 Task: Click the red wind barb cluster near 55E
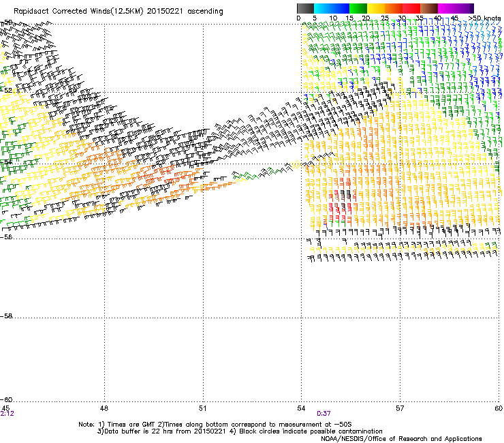click(x=342, y=207)
